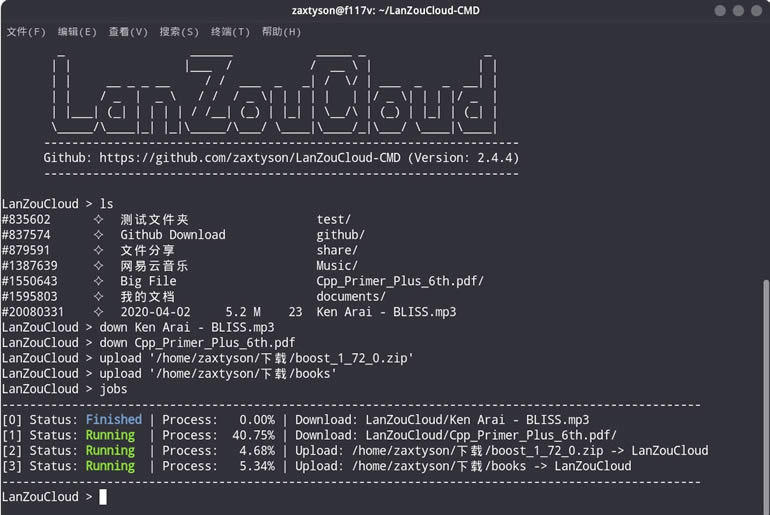The image size is (770, 515).
Task: Place cursor at the final LanZouCloud prompt
Action: click(x=103, y=497)
